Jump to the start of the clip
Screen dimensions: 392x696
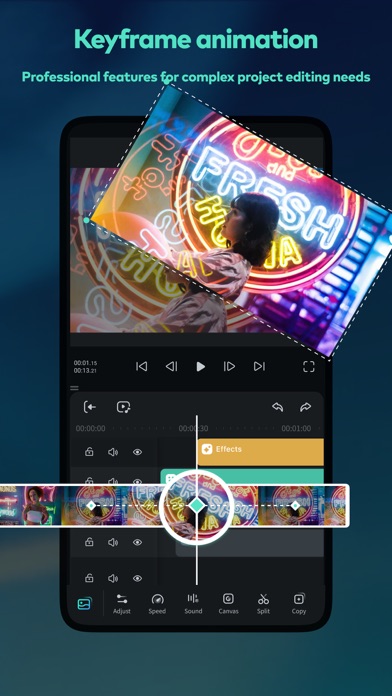pos(141,366)
